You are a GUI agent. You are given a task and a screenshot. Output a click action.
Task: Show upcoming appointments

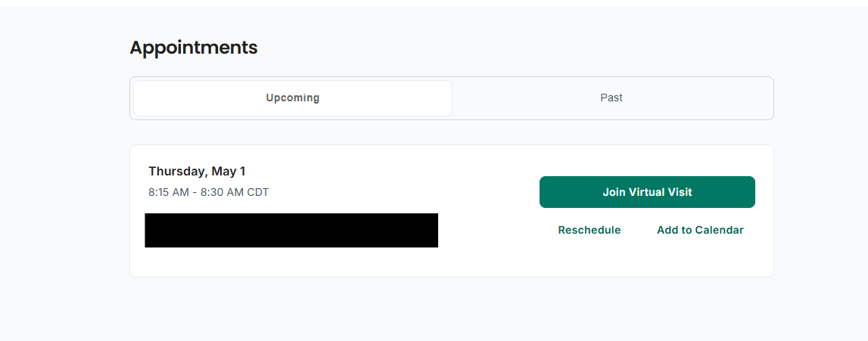tap(293, 98)
